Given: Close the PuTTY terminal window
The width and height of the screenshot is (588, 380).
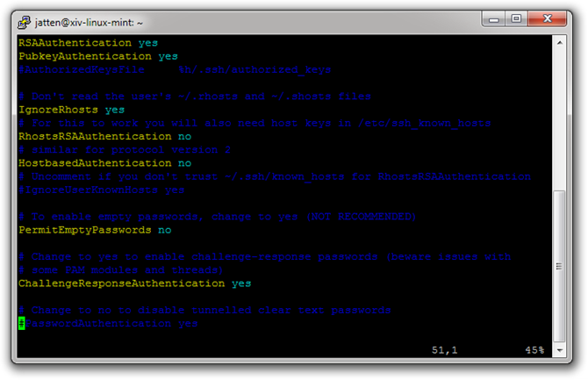Looking at the screenshot, I should [547, 18].
